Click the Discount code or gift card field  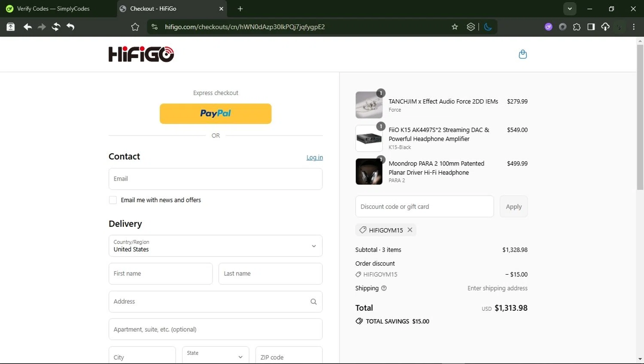425,207
